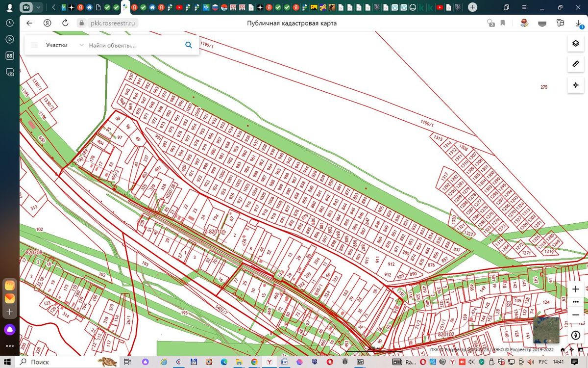The height and width of the screenshot is (368, 588).
Task: Click the blue search magnifier icon
Action: 189,45
